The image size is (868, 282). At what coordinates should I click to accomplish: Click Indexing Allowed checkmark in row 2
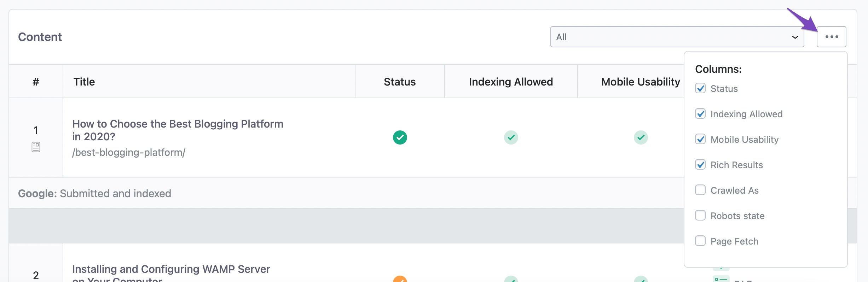(511, 279)
